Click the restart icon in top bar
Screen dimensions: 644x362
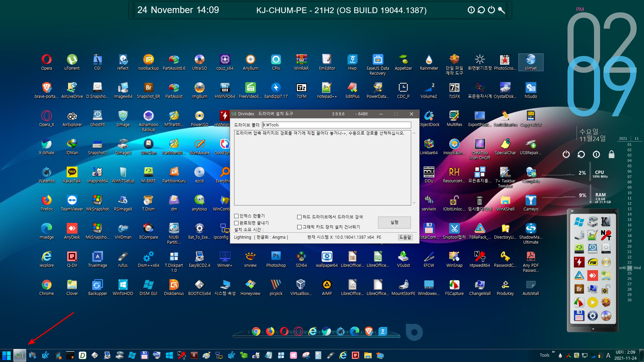tap(481, 10)
